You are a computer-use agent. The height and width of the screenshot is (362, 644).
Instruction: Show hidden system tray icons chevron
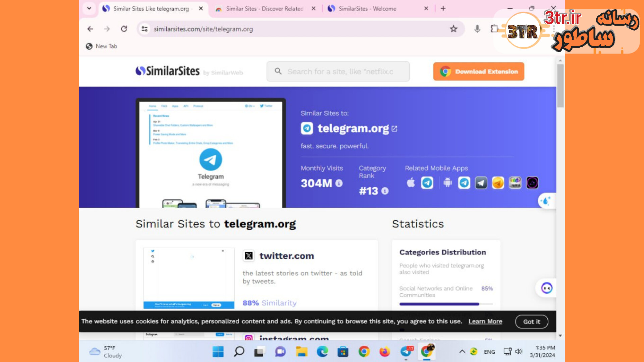coord(462,351)
